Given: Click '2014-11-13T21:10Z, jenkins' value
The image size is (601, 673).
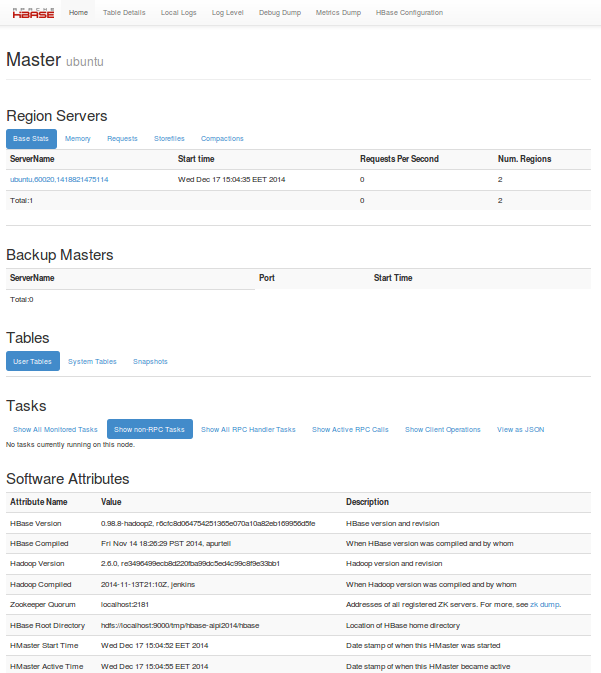Looking at the screenshot, I should pyautogui.click(x=148, y=585).
